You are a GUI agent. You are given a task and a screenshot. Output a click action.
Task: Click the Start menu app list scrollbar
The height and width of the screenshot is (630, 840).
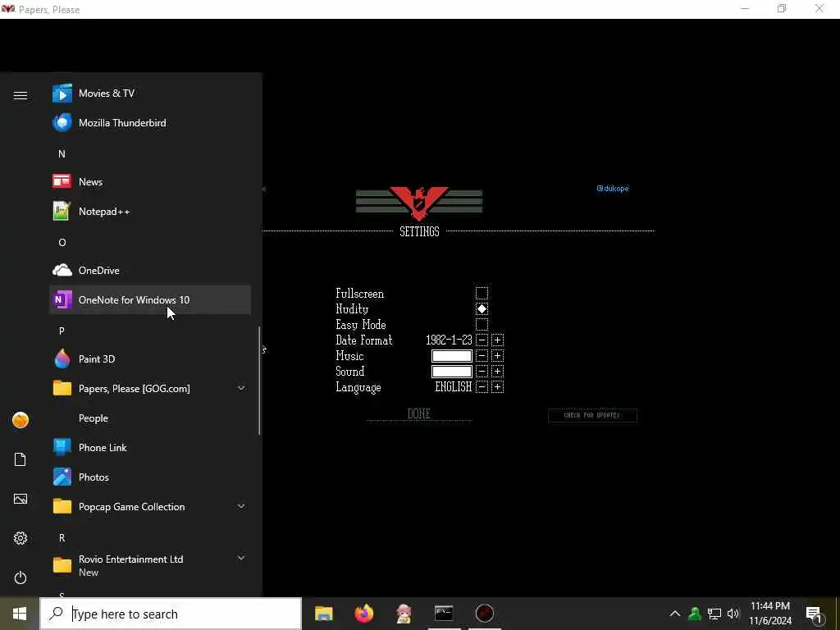[x=259, y=381]
